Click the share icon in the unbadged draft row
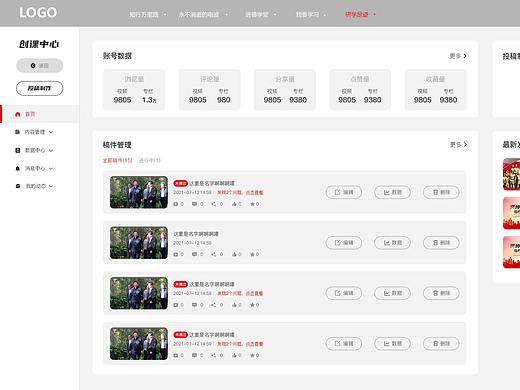 click(x=213, y=254)
